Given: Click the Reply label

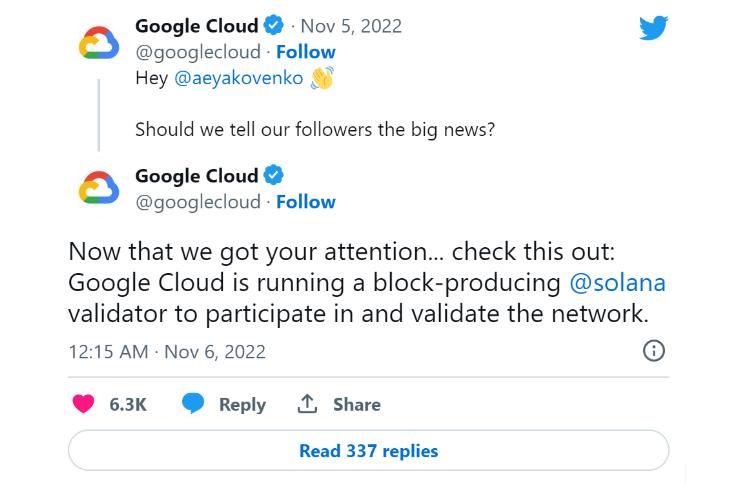Looking at the screenshot, I should (242, 405).
